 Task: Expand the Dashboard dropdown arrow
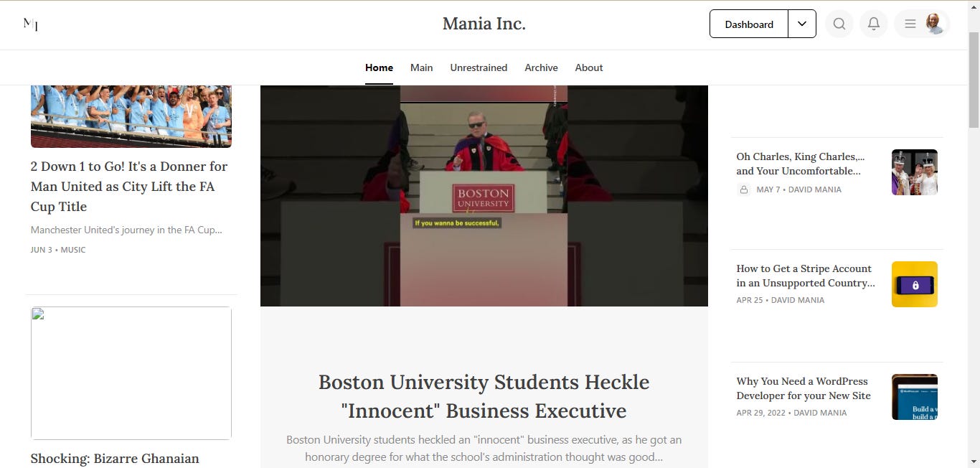pos(802,24)
